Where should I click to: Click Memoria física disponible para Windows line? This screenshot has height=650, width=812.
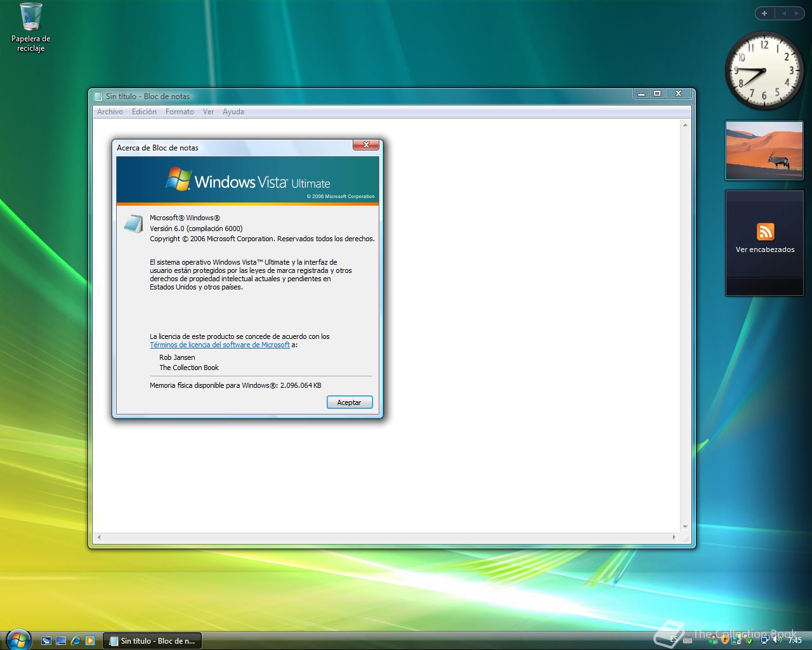(x=235, y=385)
